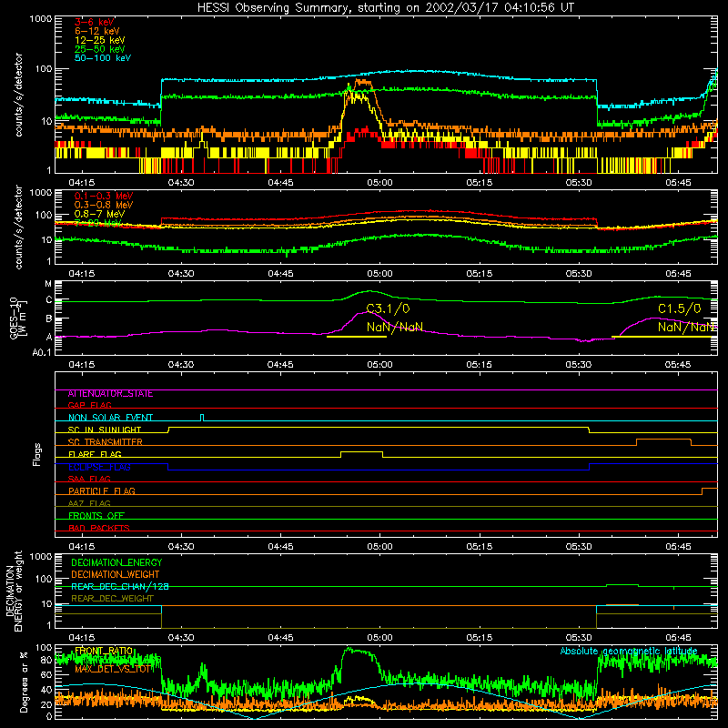Click the REAR_DEC_WEIGHT legend label

(112, 599)
